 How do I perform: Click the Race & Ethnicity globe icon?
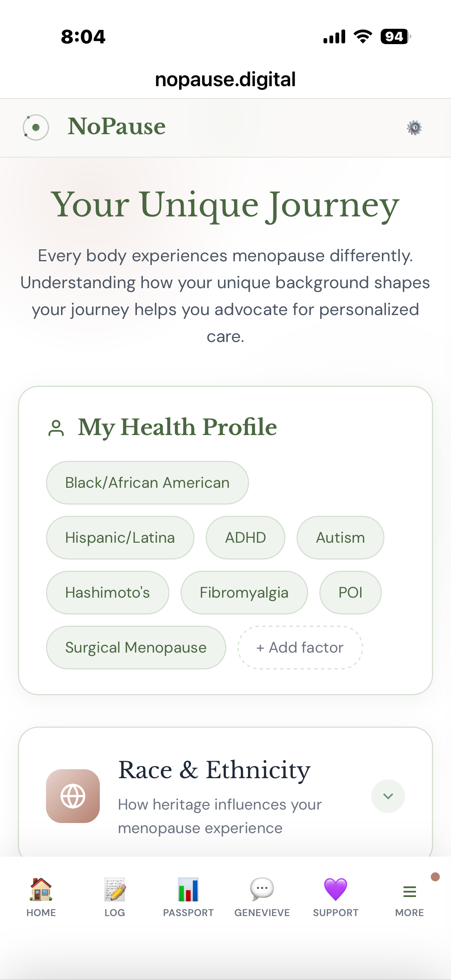click(73, 796)
